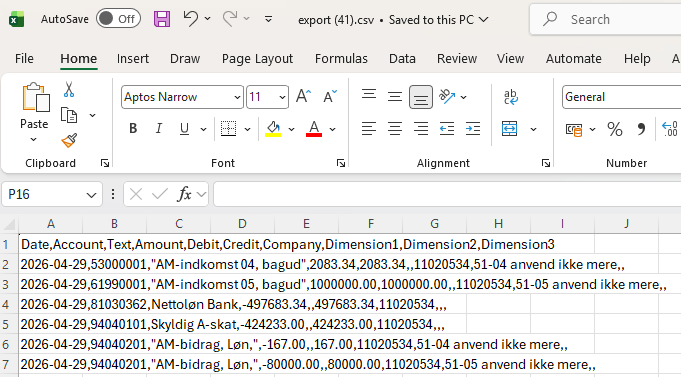Expand the file name saved-location dropdown
This screenshot has width=681, height=377.
pos(483,20)
